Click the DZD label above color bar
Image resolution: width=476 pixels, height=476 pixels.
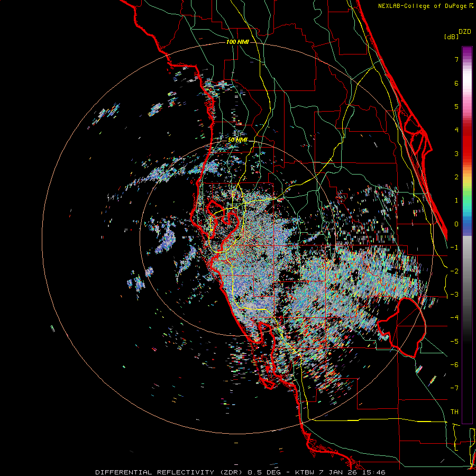tap(465, 32)
